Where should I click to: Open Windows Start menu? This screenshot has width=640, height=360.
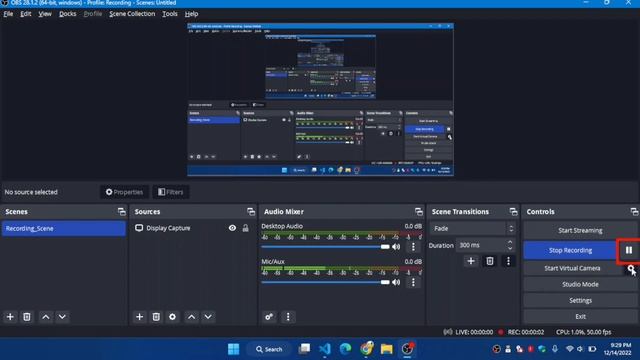(x=233, y=349)
